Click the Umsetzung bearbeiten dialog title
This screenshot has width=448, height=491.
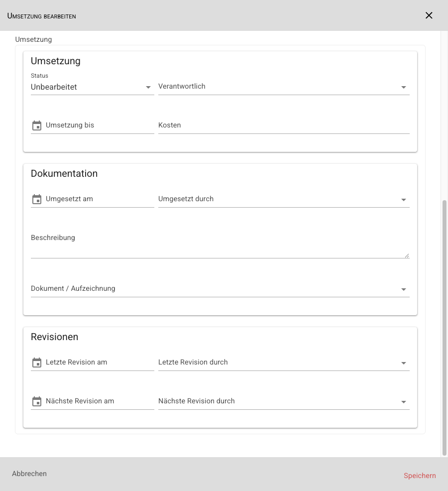[42, 16]
